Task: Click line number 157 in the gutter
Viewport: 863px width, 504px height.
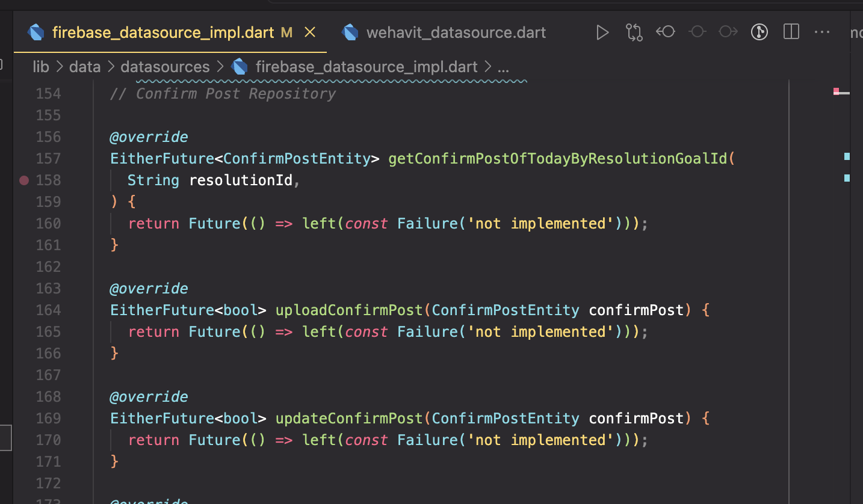Action: tap(48, 158)
